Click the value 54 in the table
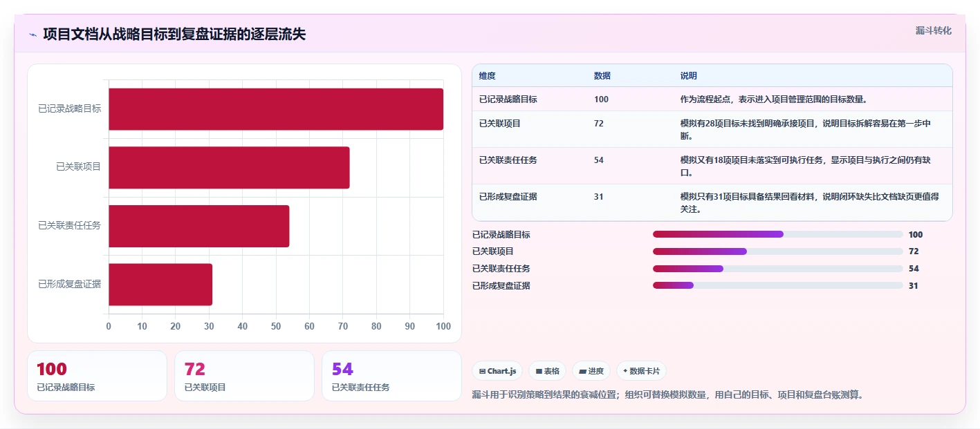Image resolution: width=980 pixels, height=429 pixels. (599, 160)
